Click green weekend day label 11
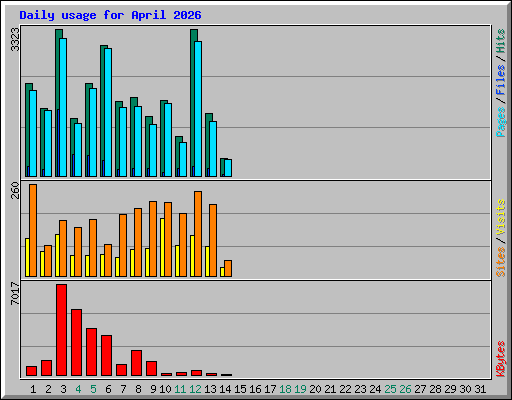The width and height of the screenshot is (512, 400). point(180,389)
